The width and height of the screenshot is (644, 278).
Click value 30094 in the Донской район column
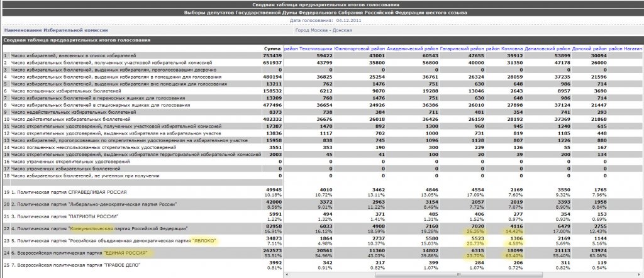pos(598,55)
